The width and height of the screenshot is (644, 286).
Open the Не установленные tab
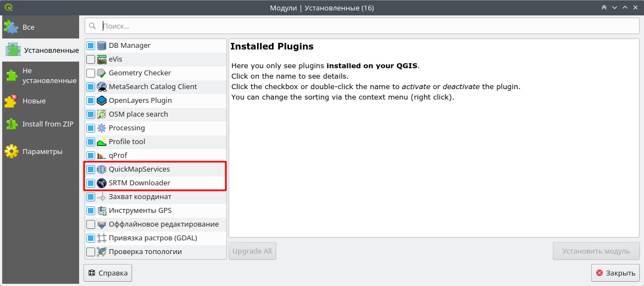point(40,76)
